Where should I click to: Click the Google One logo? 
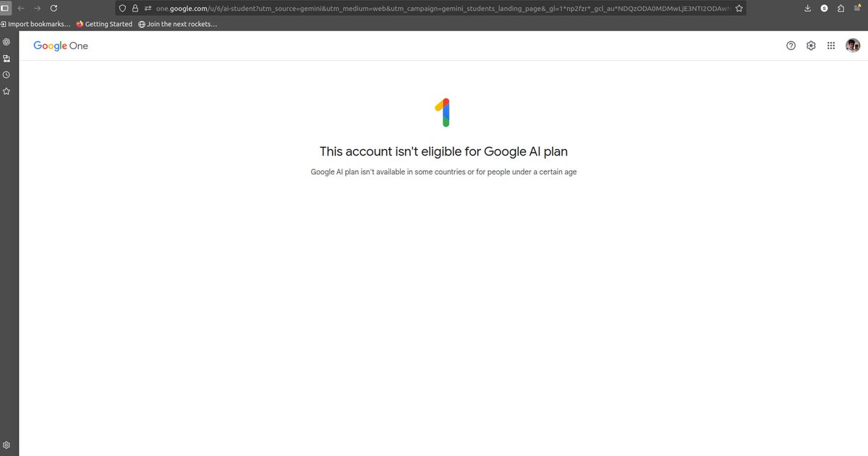pos(61,46)
